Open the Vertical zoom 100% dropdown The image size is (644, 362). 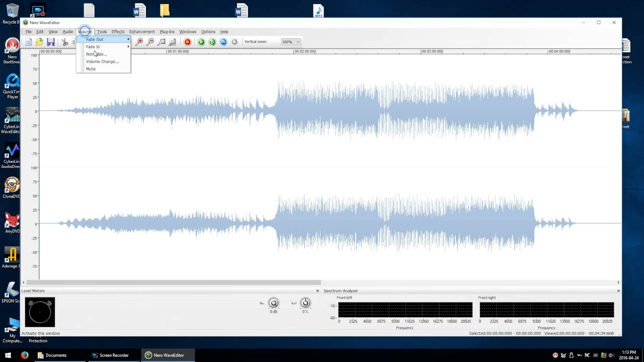click(291, 42)
